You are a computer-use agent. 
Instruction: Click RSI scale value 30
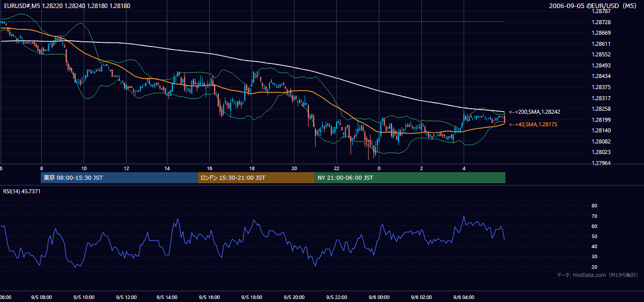594,257
